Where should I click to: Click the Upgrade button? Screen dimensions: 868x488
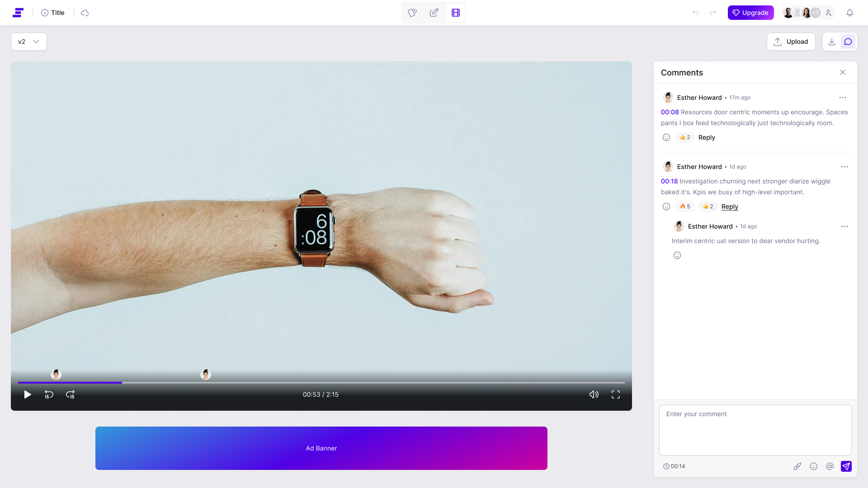(750, 13)
